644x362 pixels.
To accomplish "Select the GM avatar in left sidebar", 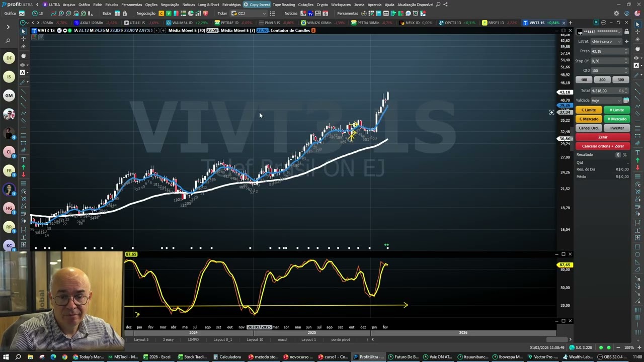I will 9,96.
